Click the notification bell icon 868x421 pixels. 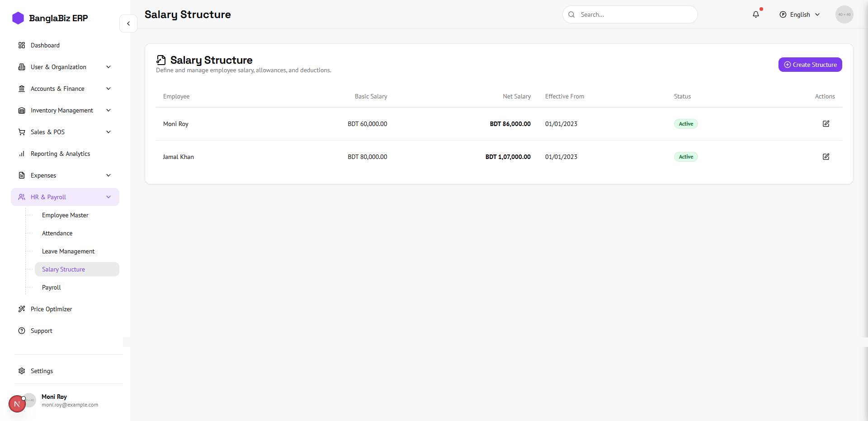pos(756,14)
